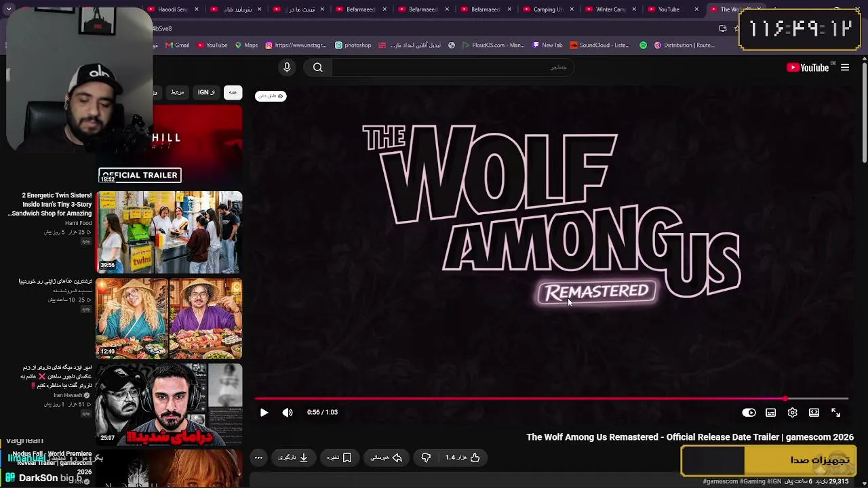Open the player settings gear
Image resolution: width=868 pixels, height=488 pixels.
pos(792,412)
